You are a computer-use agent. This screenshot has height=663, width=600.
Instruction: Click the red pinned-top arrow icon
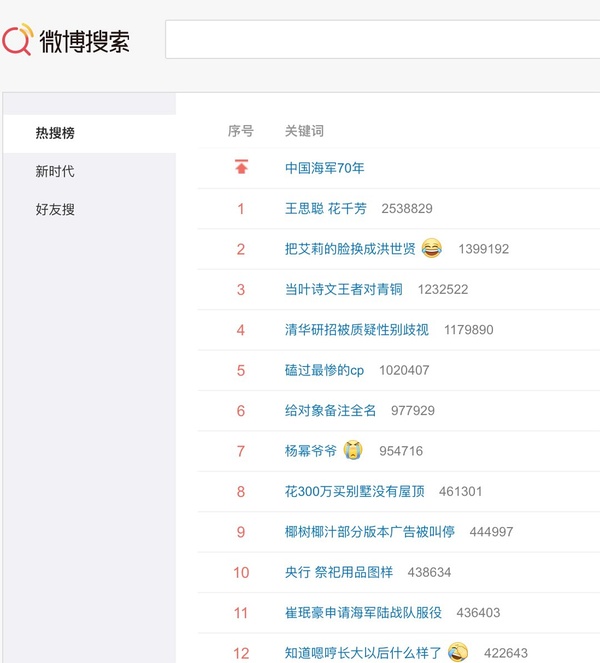click(241, 167)
